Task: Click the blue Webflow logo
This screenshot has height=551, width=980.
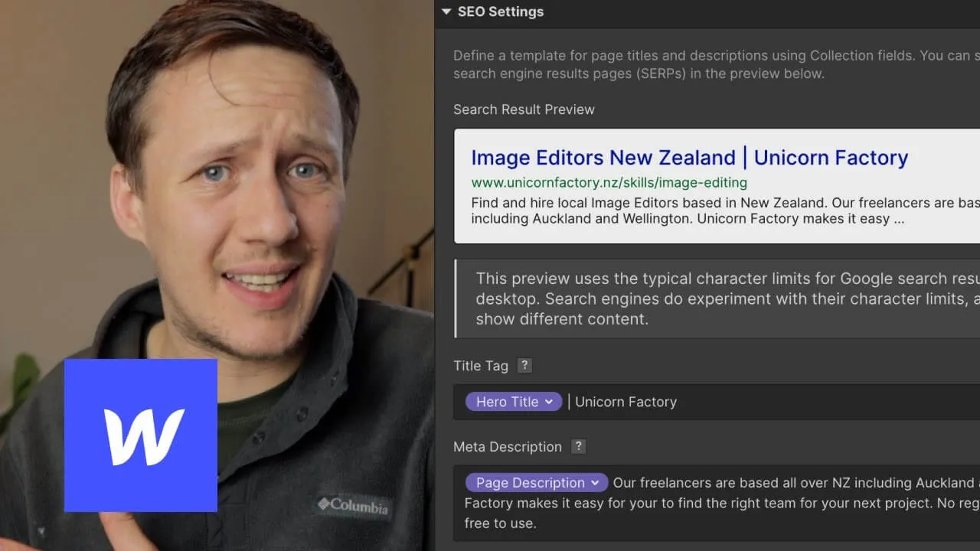Action: point(141,435)
